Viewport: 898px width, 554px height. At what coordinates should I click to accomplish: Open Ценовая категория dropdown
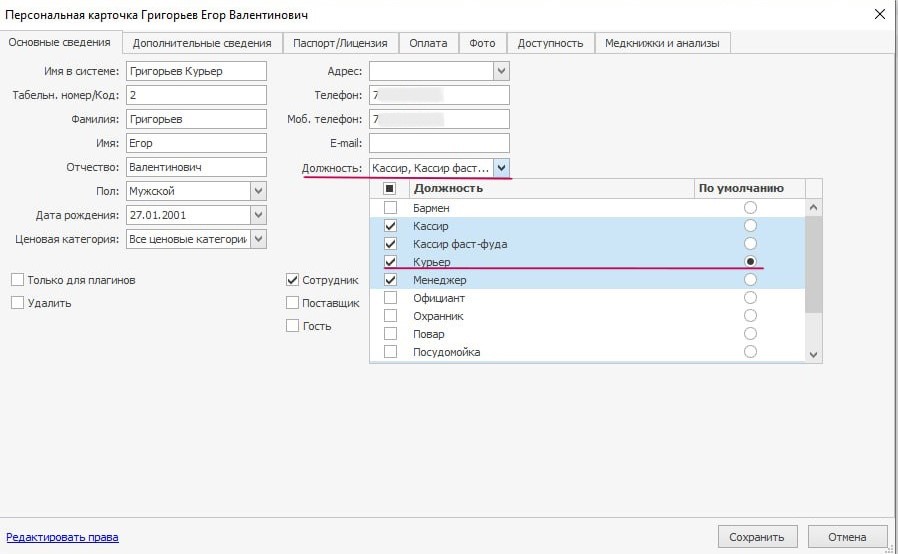(258, 239)
